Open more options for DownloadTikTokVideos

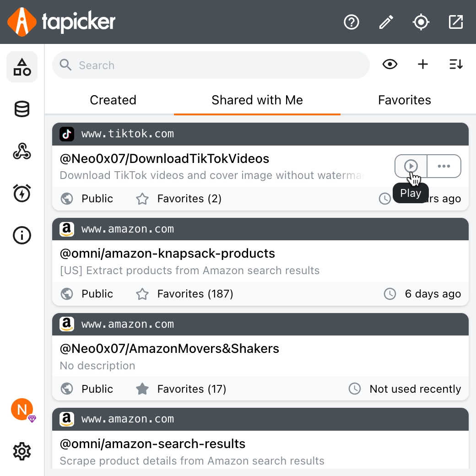point(444,166)
